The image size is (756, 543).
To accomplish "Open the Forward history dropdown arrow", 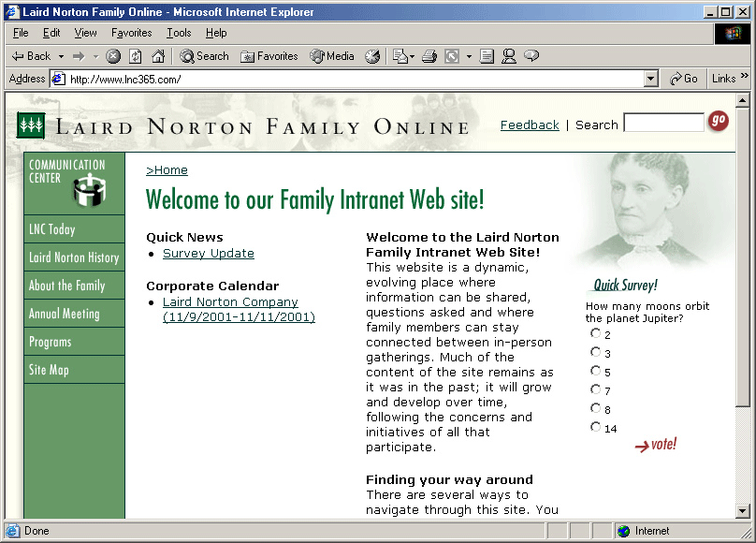I will click(95, 57).
